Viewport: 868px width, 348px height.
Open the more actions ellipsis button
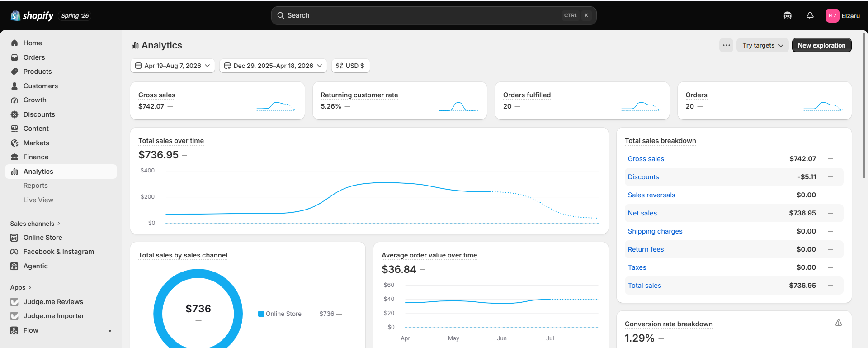click(726, 45)
